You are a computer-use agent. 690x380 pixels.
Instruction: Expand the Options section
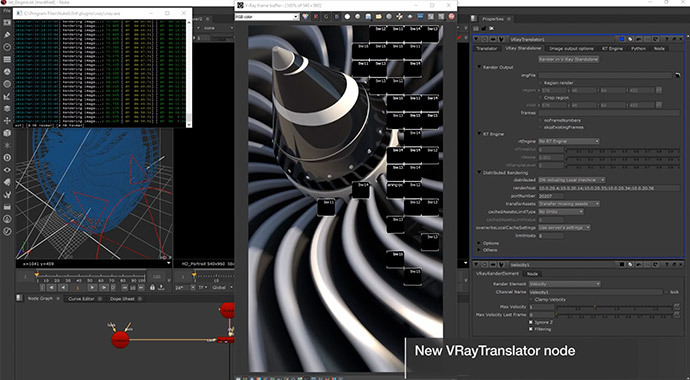[x=479, y=243]
